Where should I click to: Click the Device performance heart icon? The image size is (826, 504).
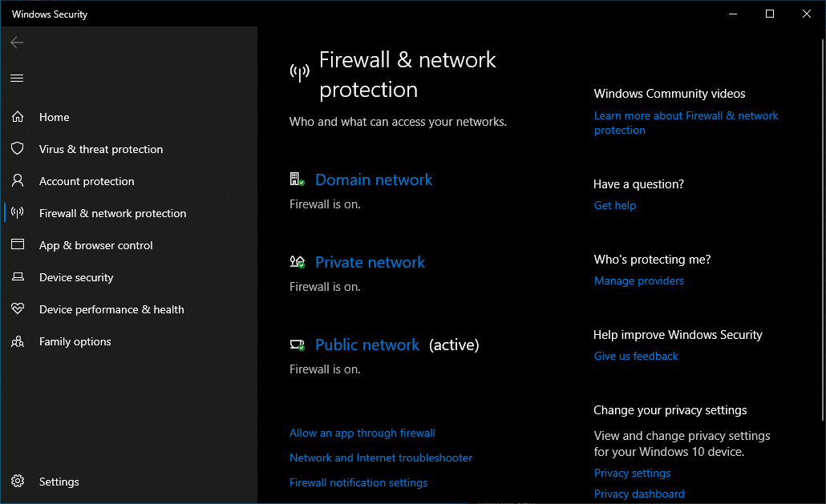click(x=18, y=309)
